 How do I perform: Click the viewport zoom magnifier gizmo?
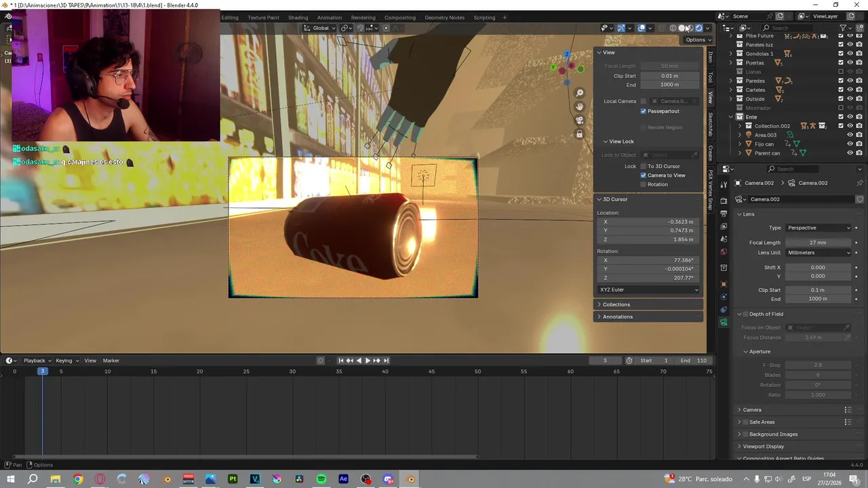pos(580,93)
